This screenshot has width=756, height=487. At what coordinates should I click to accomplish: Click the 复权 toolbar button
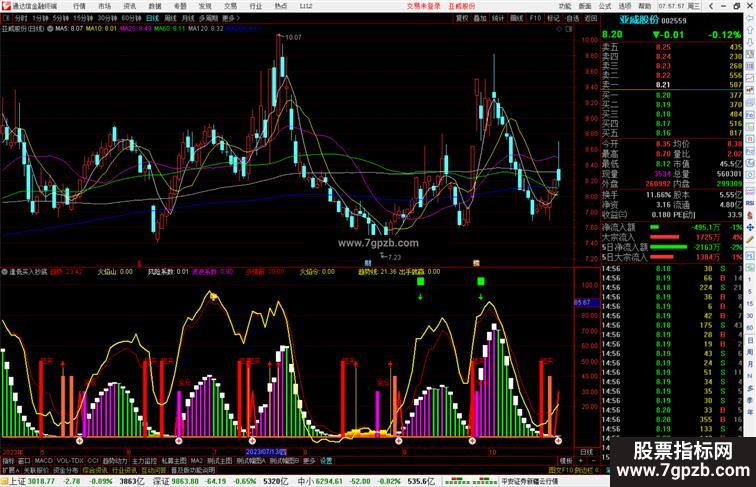(462, 18)
